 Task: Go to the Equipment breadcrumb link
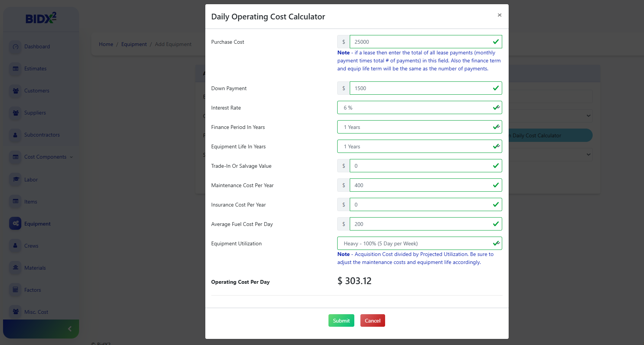(x=134, y=44)
